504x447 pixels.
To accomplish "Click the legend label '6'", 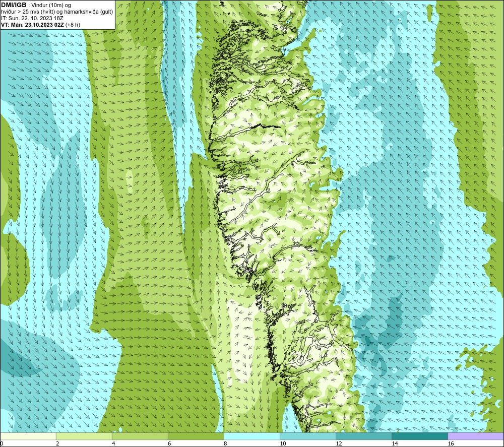I will (169, 443).
